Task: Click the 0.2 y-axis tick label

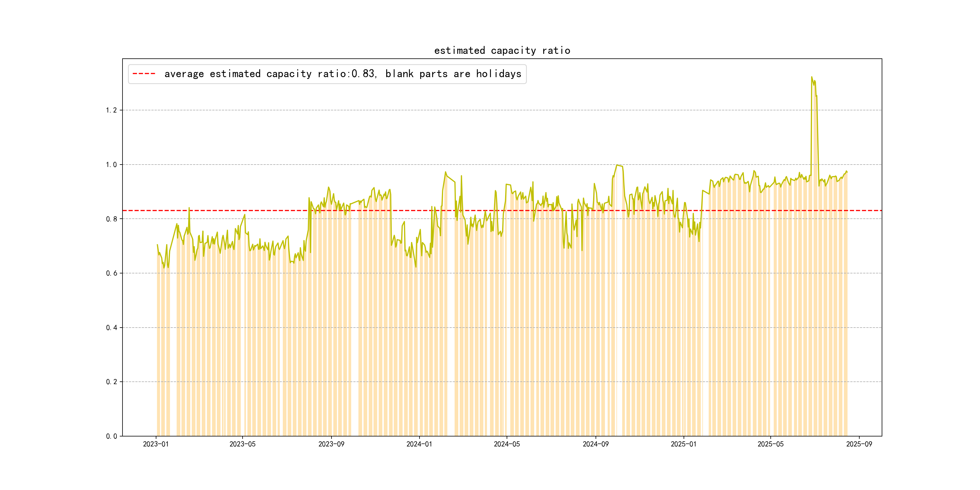Action: click(111, 382)
